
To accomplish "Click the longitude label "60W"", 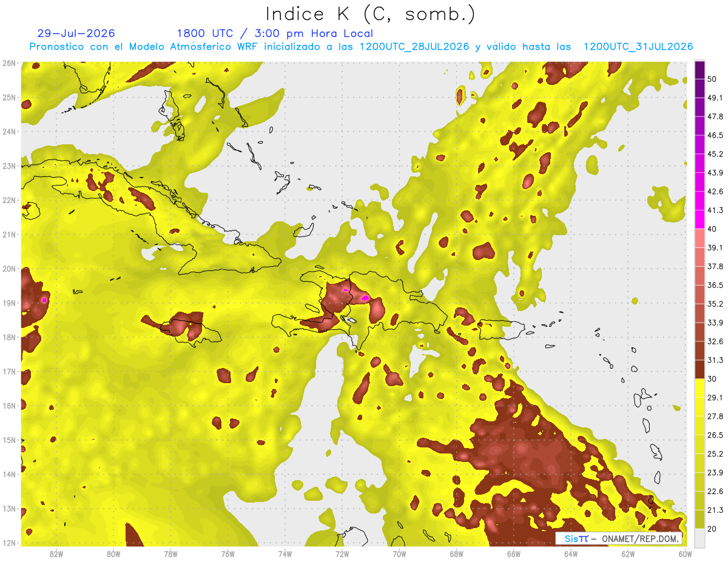I will tap(686, 554).
